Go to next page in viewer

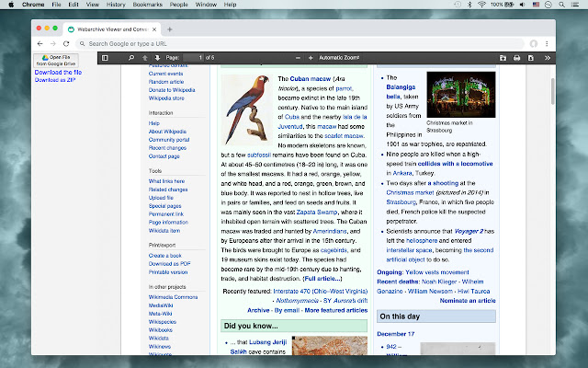click(157, 58)
